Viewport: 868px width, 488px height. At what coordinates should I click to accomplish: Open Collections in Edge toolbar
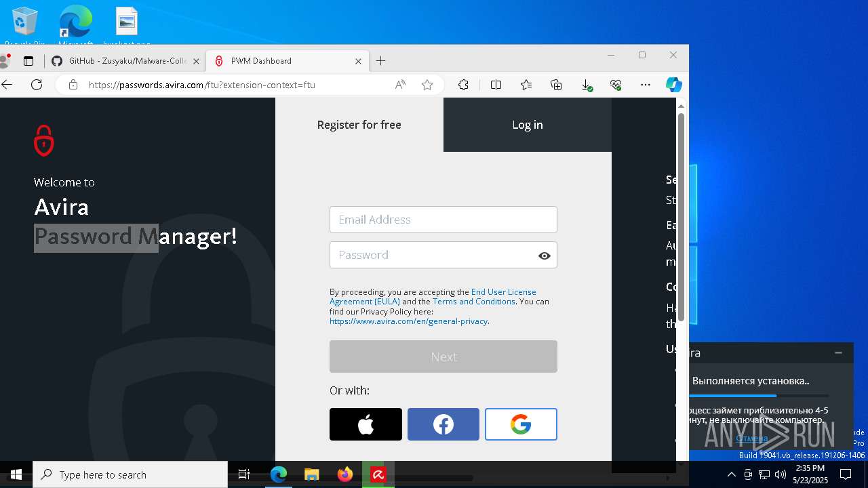[557, 85]
